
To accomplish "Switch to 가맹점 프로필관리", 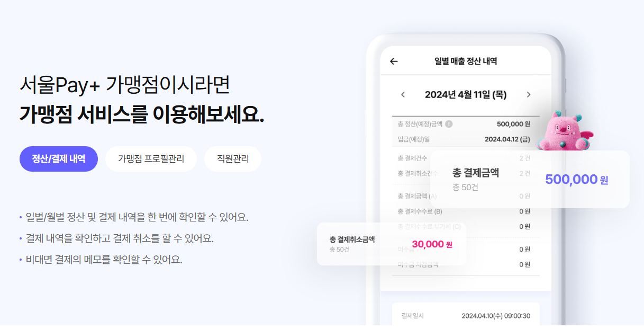I will click(x=151, y=159).
